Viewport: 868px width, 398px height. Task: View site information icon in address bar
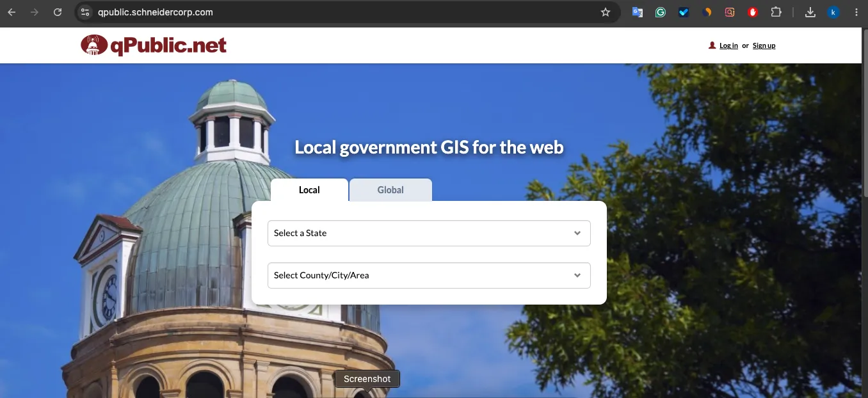click(x=85, y=12)
